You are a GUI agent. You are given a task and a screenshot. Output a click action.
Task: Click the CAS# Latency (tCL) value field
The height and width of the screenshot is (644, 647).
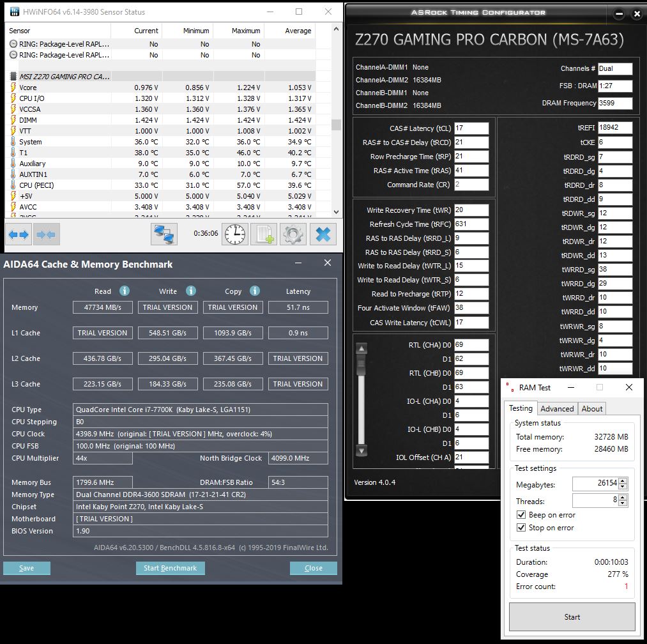[471, 128]
